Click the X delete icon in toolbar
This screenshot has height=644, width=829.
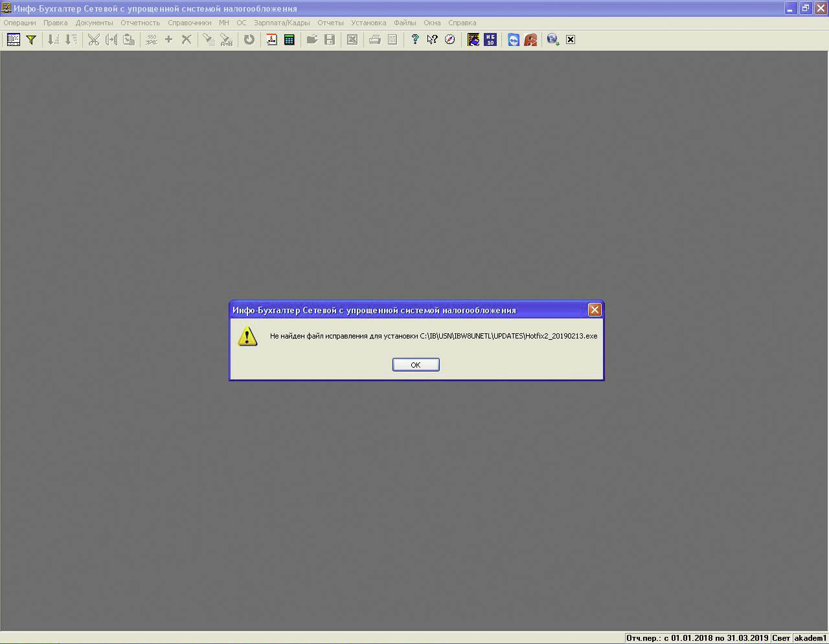pyautogui.click(x=187, y=39)
